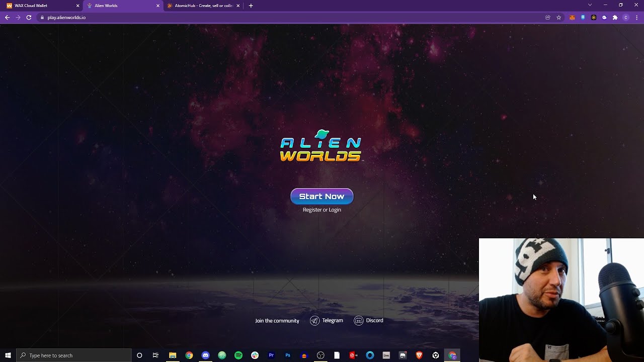Open the blue shield R extension
Screen dimensions: 644x362
point(583,17)
